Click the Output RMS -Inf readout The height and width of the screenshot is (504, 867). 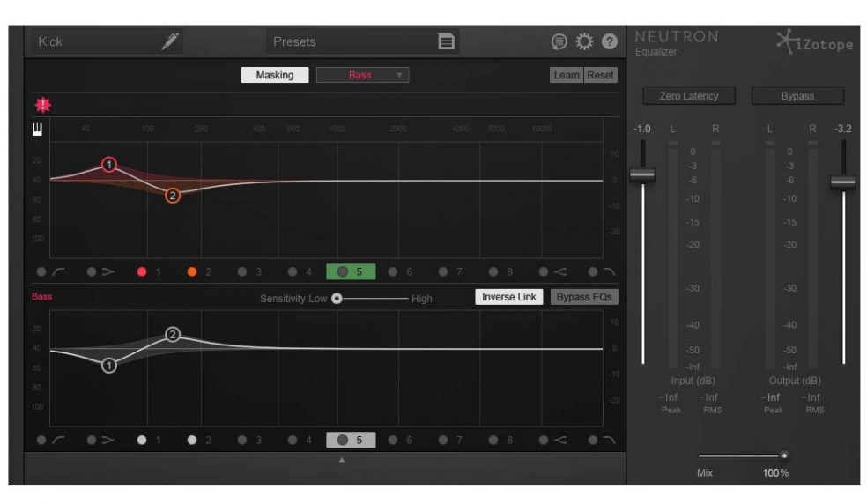(x=811, y=397)
